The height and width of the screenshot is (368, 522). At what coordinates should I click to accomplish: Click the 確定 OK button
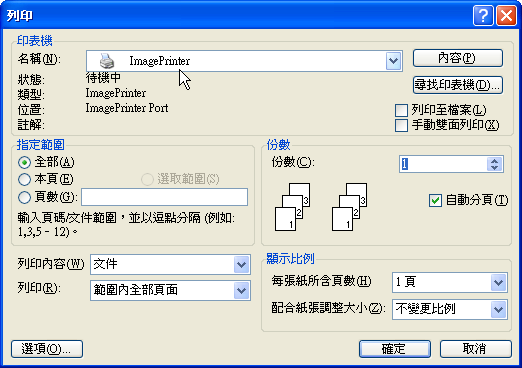(395, 349)
